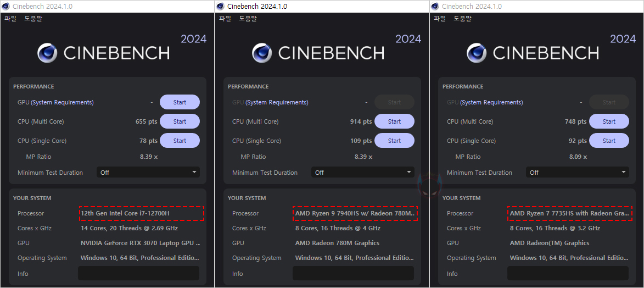Click the Cinebench title bar icon of the Ryzen 7 7735HS window
Image resolution: width=644 pixels, height=288 pixels.
(435, 6)
